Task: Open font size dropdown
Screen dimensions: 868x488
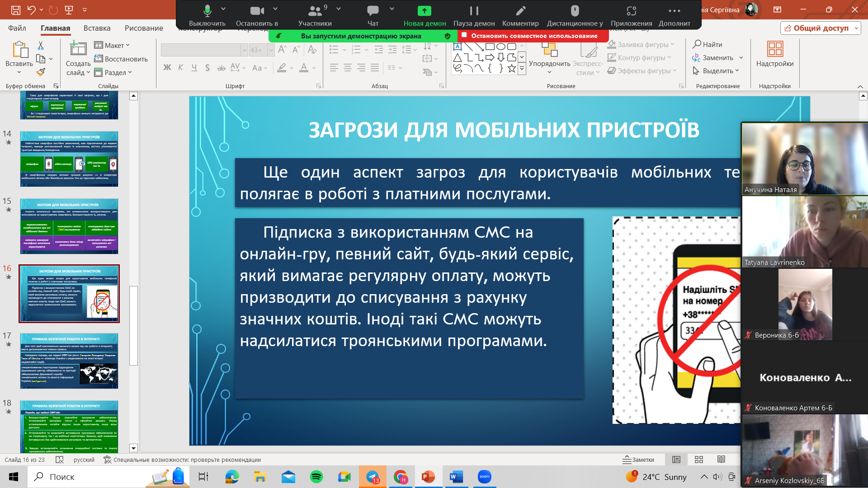Action: [271, 50]
